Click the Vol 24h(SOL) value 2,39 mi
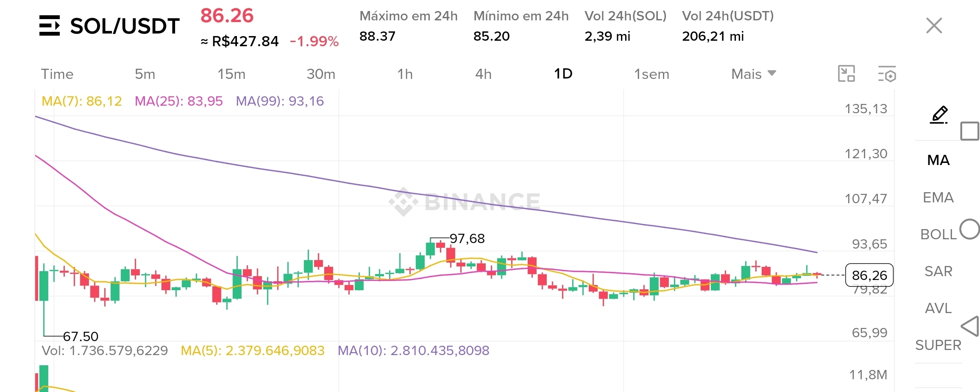Screen dimensions: 980x392 point(607,36)
